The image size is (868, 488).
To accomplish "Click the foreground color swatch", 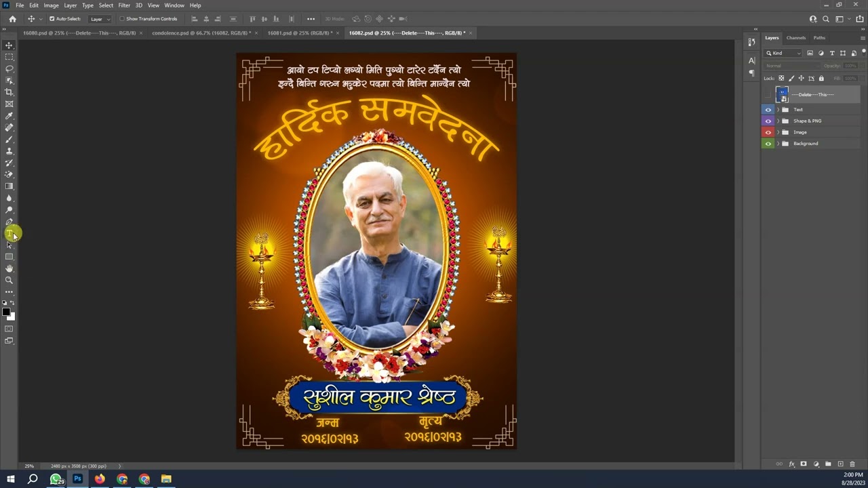I will (6, 312).
